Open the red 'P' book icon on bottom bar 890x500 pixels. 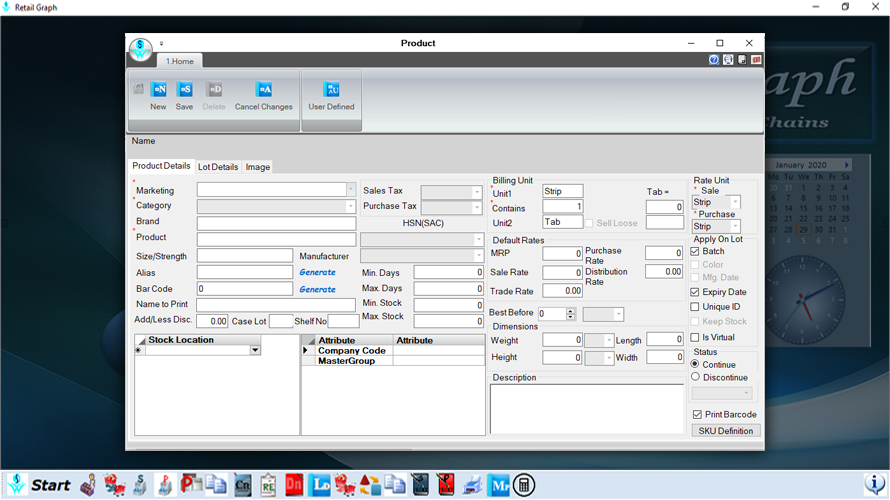tap(447, 485)
